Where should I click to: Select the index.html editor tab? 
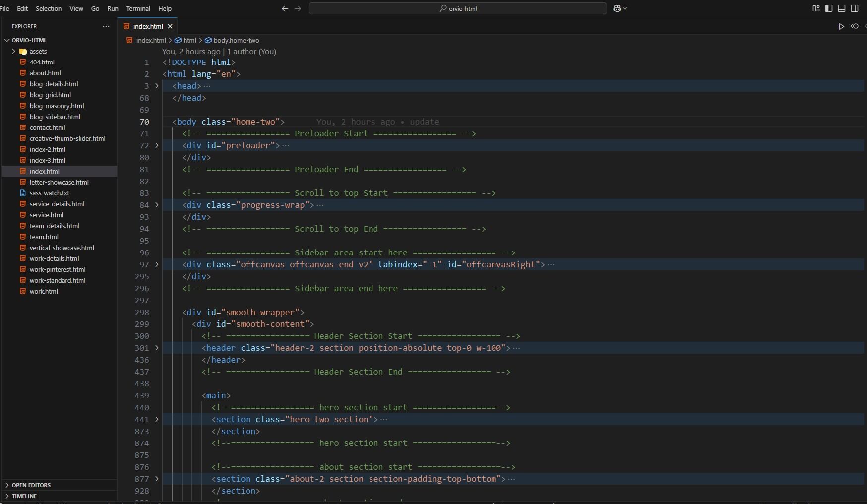(148, 26)
